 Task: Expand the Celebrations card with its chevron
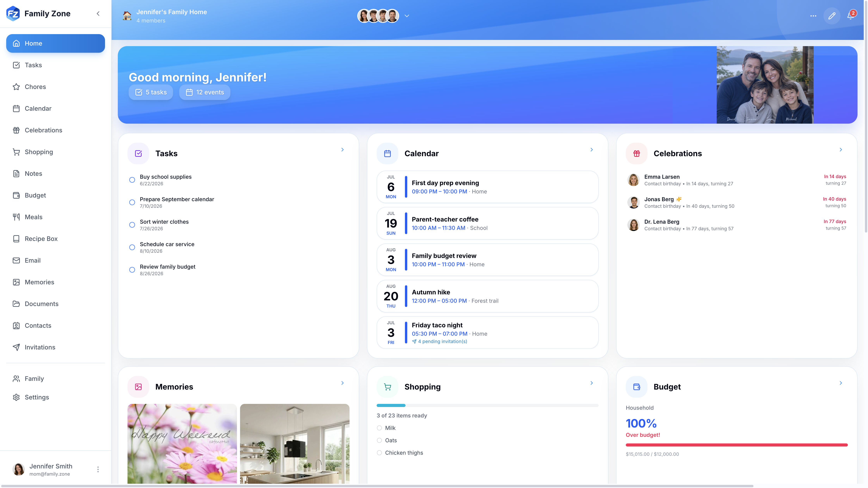(841, 150)
